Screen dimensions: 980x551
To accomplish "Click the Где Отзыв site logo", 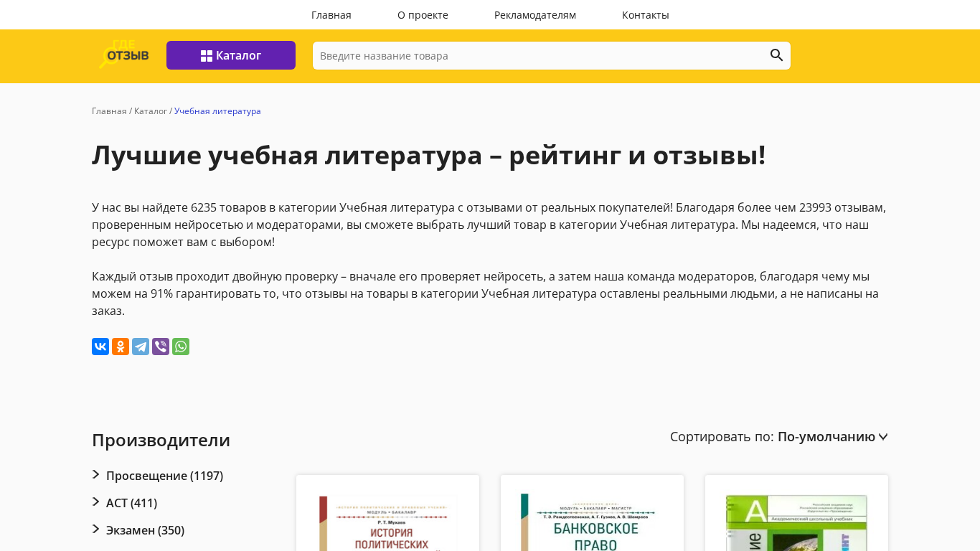I will (x=124, y=55).
